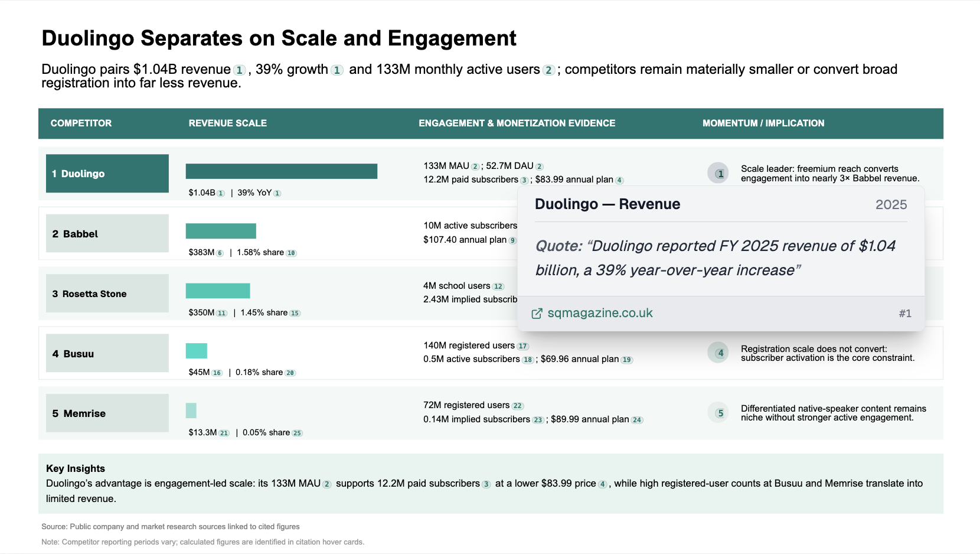Click citation 1 next to "$1.04B" under Duolingo bar
Viewport: 980px width, 554px height.
[x=221, y=193]
